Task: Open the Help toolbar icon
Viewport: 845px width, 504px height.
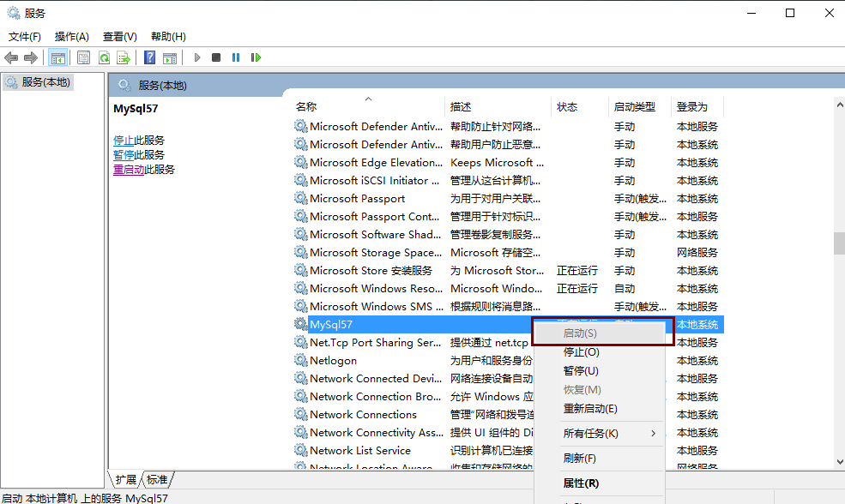Action: 150,57
